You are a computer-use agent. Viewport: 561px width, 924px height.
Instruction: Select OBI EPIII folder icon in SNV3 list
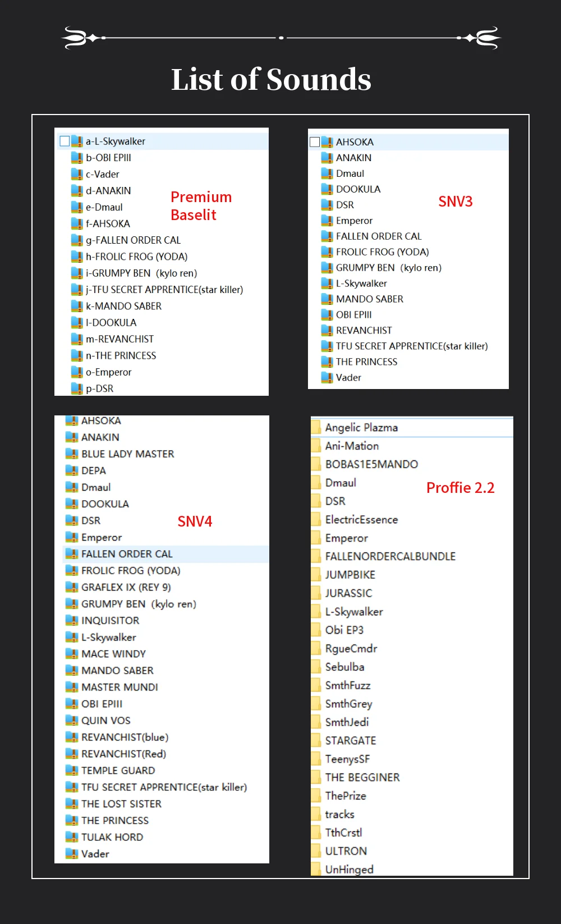(327, 315)
